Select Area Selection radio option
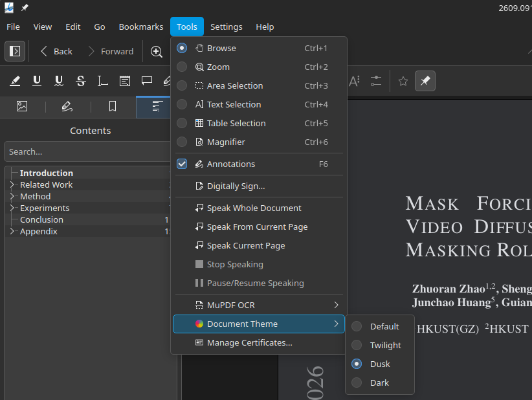Screen dimensions: 532x400 point(182,85)
